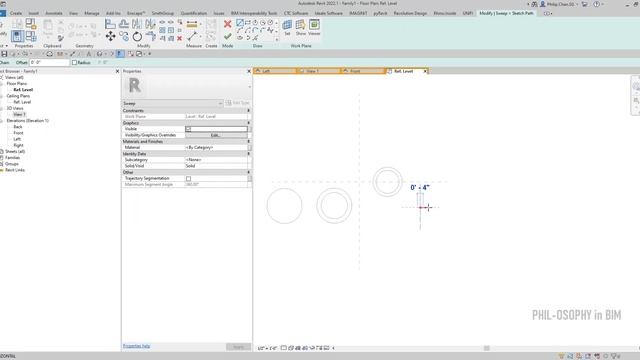Select the Back elevation in browser

(18, 127)
